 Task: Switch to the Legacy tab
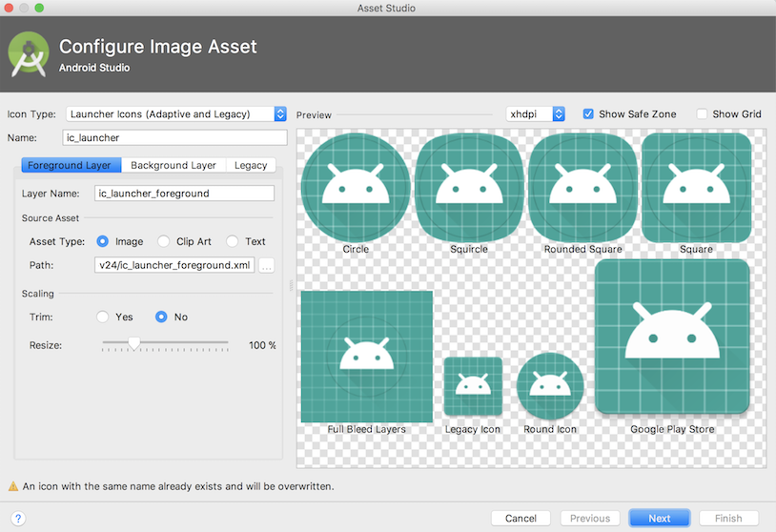(251, 165)
